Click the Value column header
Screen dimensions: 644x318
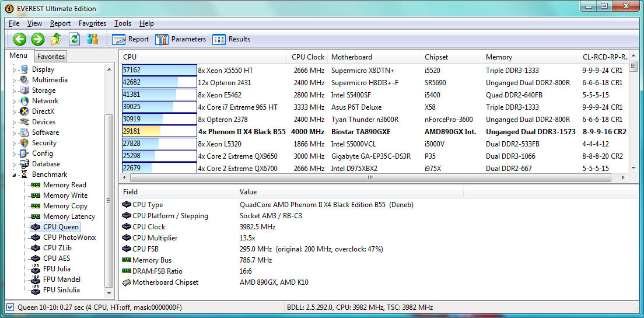[x=349, y=192]
